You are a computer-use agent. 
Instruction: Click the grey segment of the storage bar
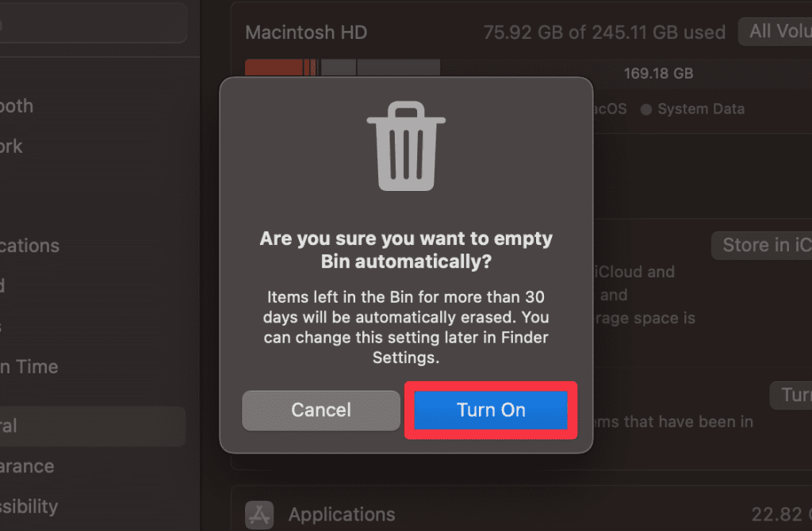[396, 67]
